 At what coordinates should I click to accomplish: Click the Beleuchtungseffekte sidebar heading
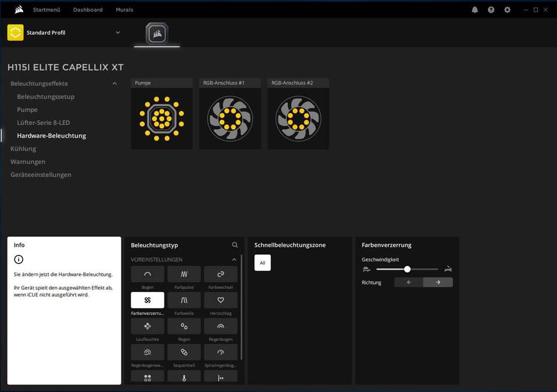tap(39, 84)
